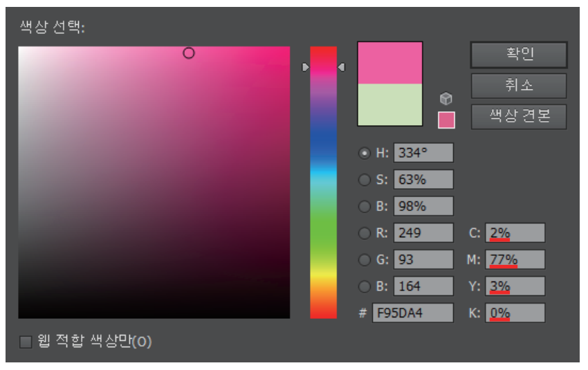Image resolution: width=588 pixels, height=370 pixels.
Task: Select the blue B radio button
Action: click(x=365, y=286)
